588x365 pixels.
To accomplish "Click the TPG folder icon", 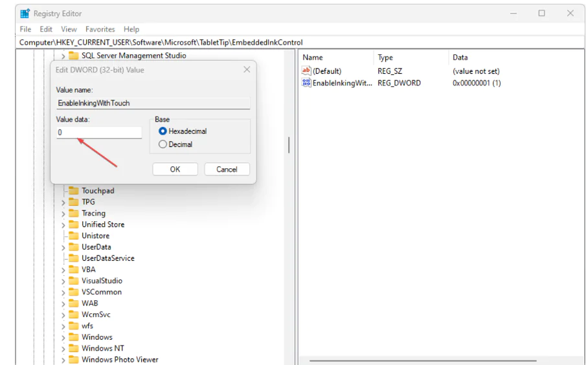I will point(74,202).
